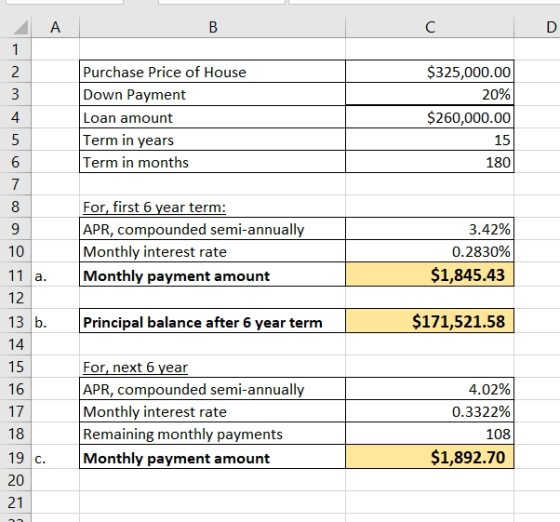Click the 'b.' marker in row 13
This screenshot has height=522, width=560.
(x=41, y=322)
